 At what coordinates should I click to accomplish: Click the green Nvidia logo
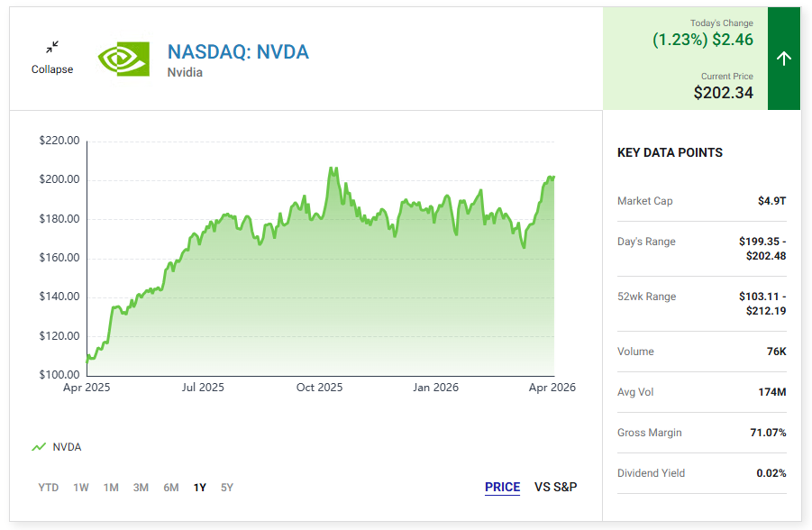[123, 59]
